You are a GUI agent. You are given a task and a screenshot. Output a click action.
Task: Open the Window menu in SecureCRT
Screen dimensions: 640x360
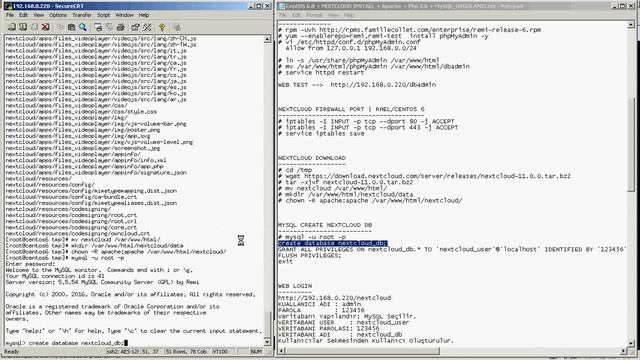[124, 15]
